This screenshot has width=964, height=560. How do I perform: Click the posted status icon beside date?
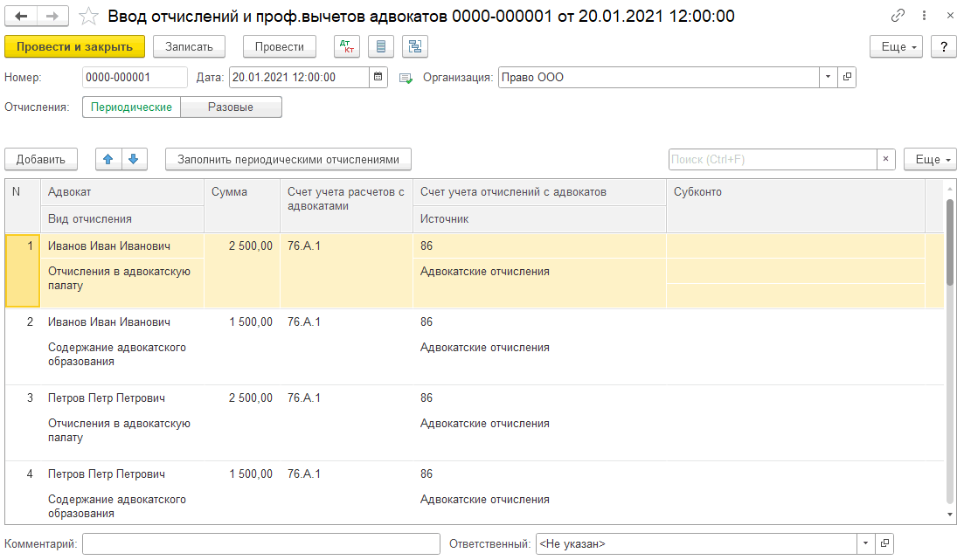click(x=406, y=78)
